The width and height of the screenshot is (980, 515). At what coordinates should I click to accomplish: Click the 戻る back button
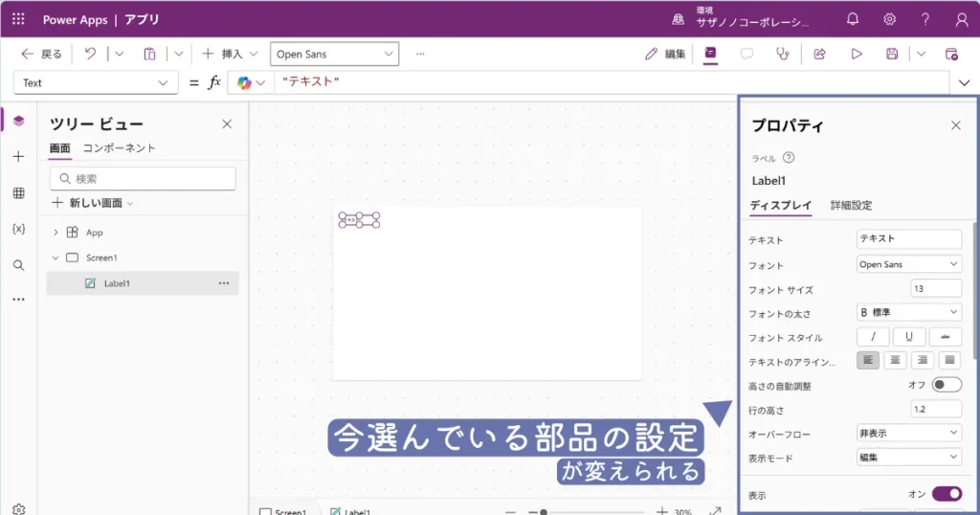click(x=41, y=55)
